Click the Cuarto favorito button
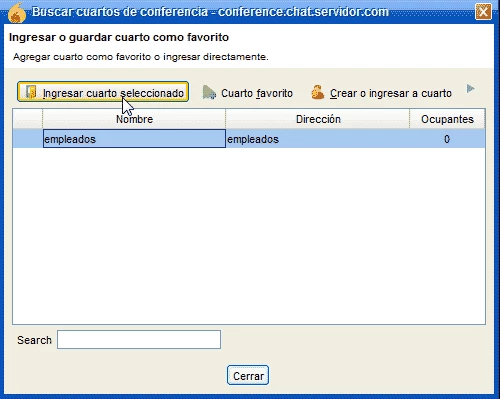Viewport: 500px width, 399px height. tap(247, 93)
